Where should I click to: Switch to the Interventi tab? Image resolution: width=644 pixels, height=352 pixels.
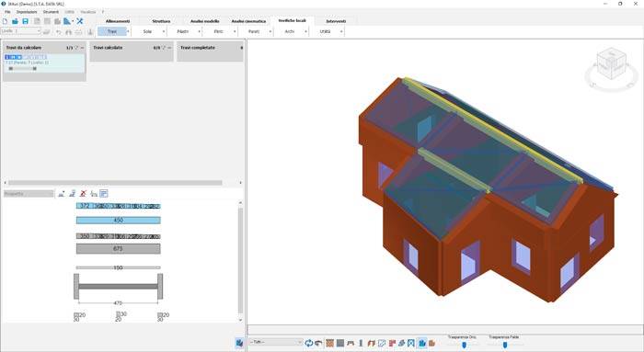tap(336, 21)
